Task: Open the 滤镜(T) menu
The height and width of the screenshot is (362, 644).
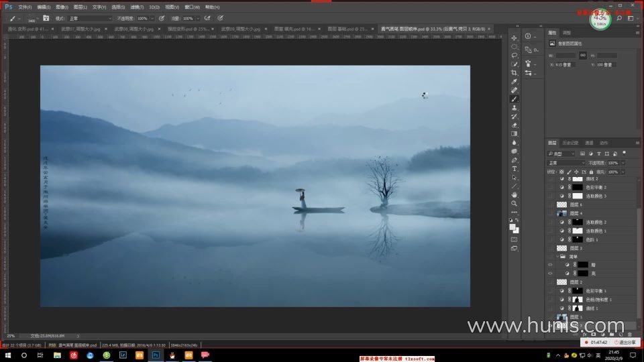Action: 137,7
